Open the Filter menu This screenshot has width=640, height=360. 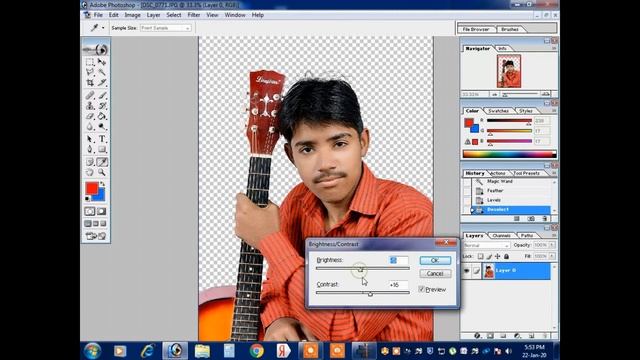tap(194, 15)
